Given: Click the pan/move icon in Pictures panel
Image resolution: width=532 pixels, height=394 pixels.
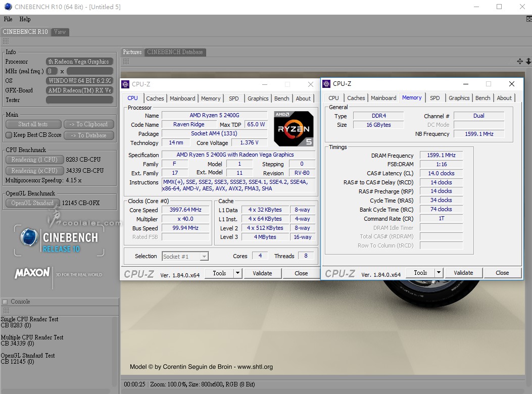Looking at the screenshot, I should click(519, 62).
